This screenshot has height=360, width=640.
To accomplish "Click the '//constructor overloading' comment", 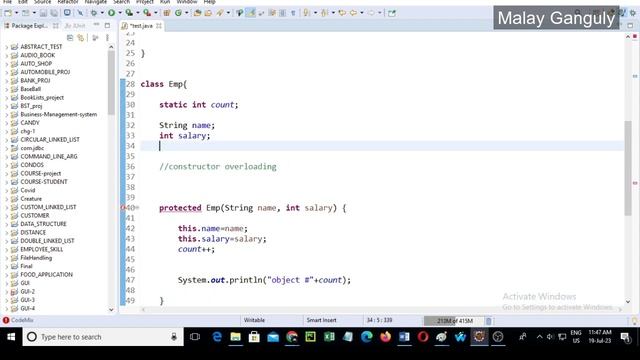I will [218, 167].
